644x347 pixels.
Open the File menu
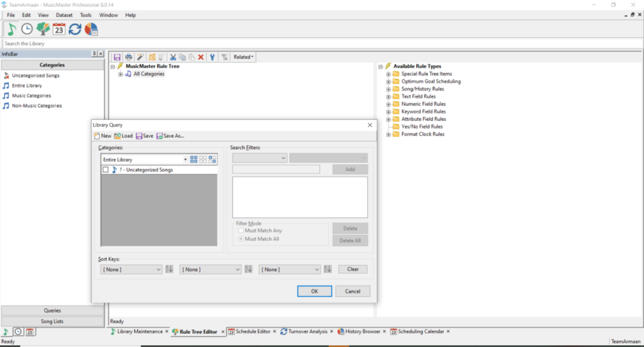[x=11, y=15]
